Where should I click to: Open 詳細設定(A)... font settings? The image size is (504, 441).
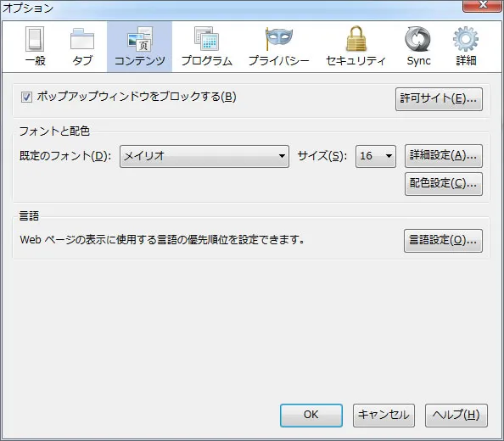(444, 156)
